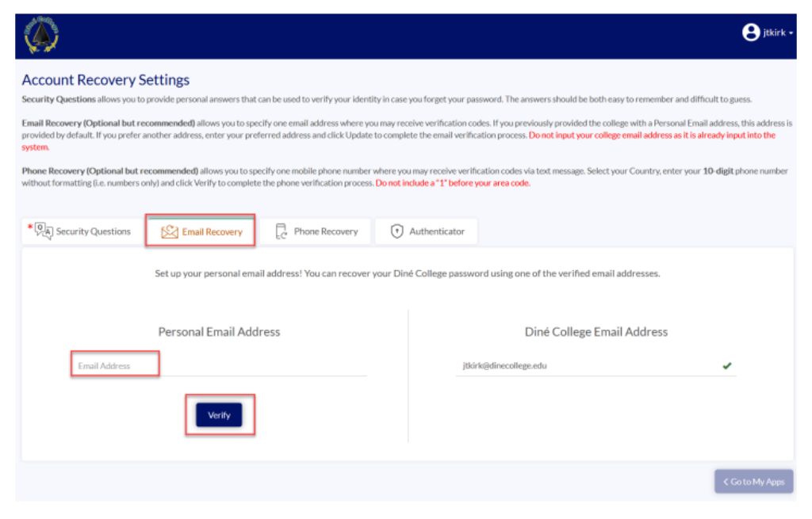Click the jtkirk username text
Image resolution: width=812 pixels, height=519 pixels.
[x=774, y=32]
